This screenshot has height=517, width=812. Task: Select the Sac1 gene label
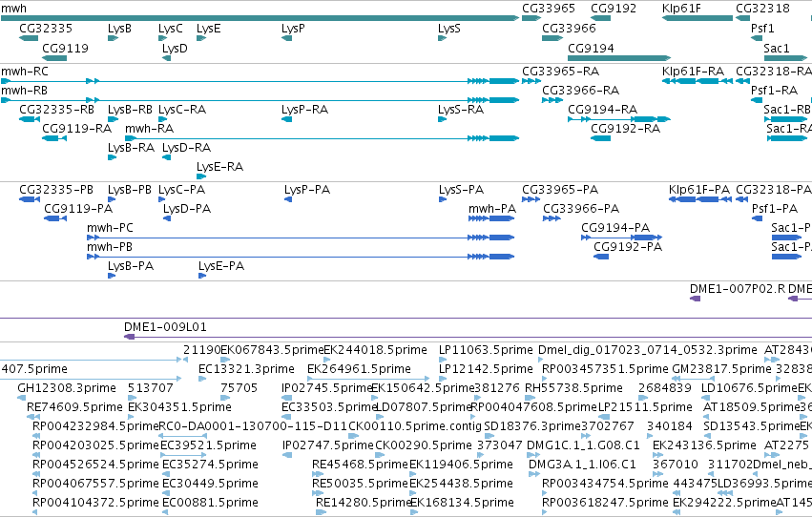(x=777, y=48)
